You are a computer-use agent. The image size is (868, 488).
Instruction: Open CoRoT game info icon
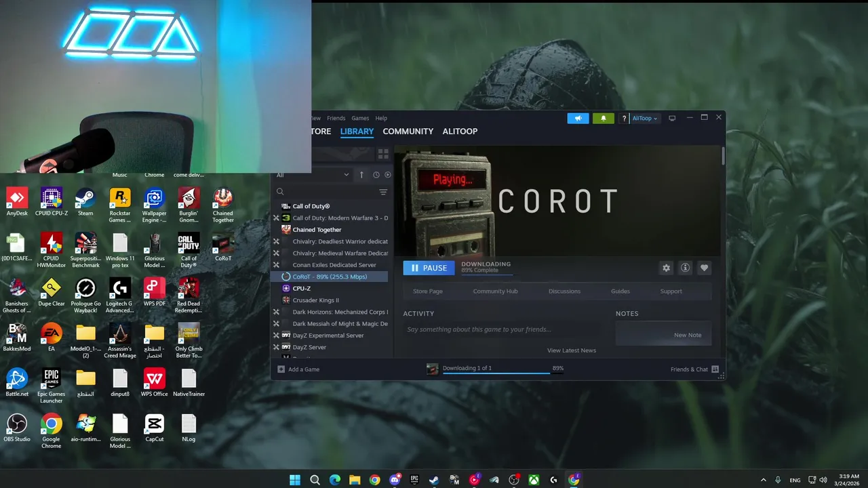click(685, 268)
